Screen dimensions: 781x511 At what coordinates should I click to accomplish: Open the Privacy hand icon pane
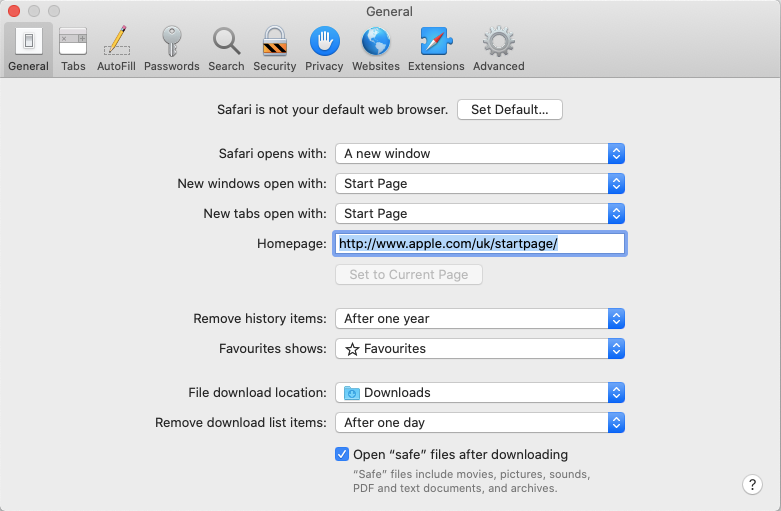pyautogui.click(x=324, y=49)
